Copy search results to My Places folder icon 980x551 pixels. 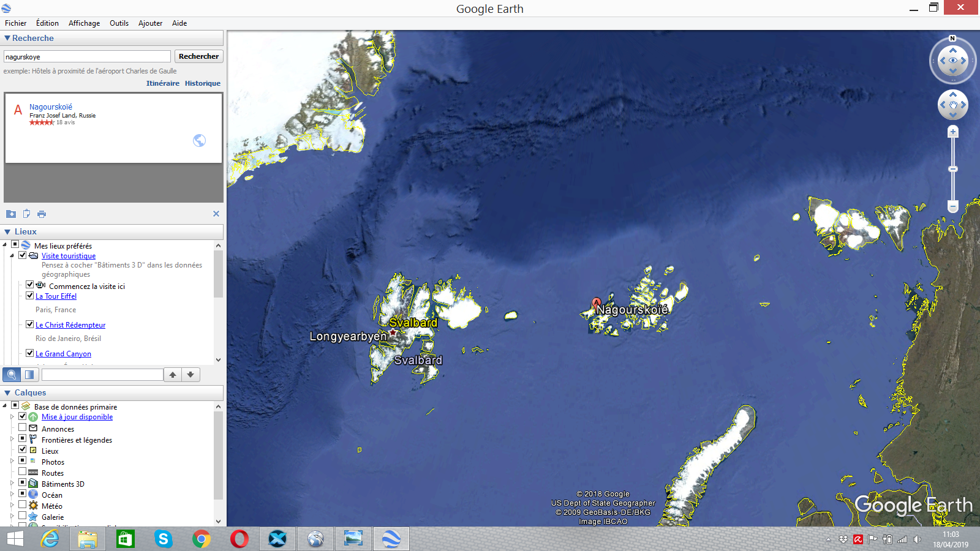[x=11, y=214]
